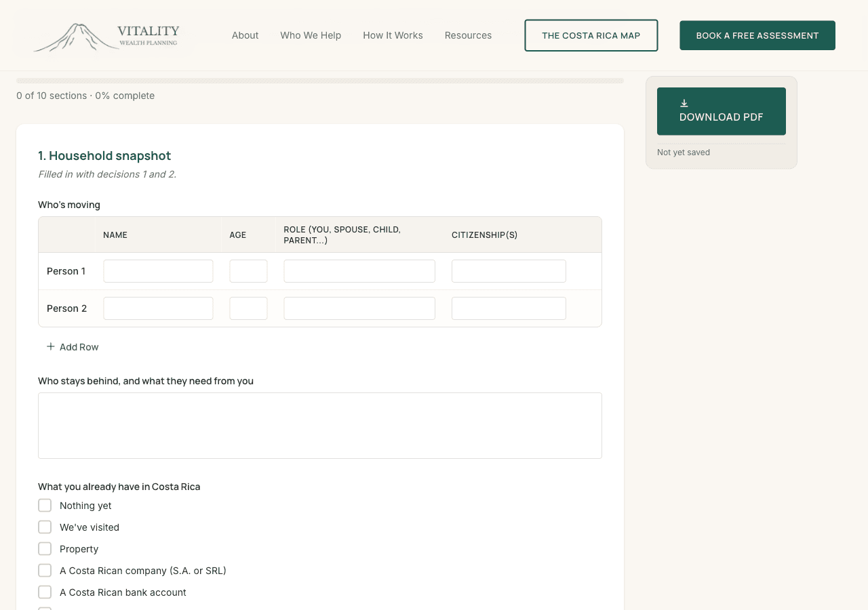
Task: Open the About menu item
Action: click(x=245, y=35)
